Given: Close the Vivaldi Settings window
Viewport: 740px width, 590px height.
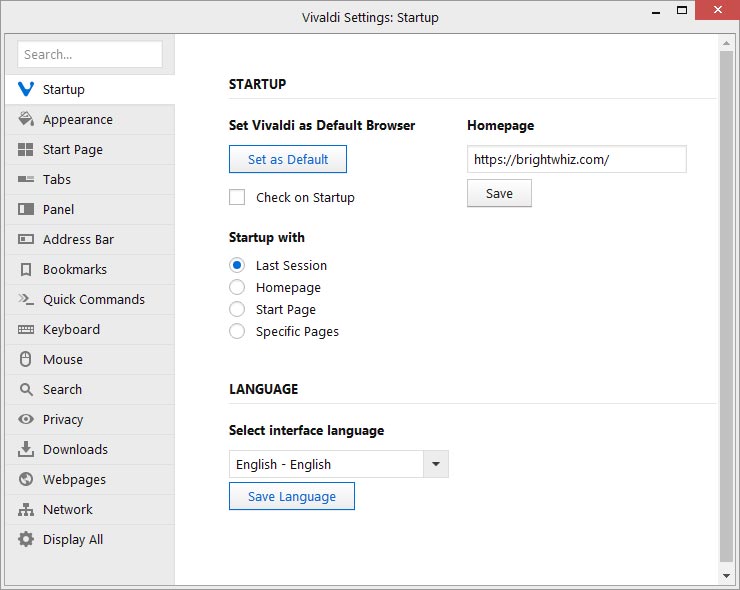Looking at the screenshot, I should (717, 10).
